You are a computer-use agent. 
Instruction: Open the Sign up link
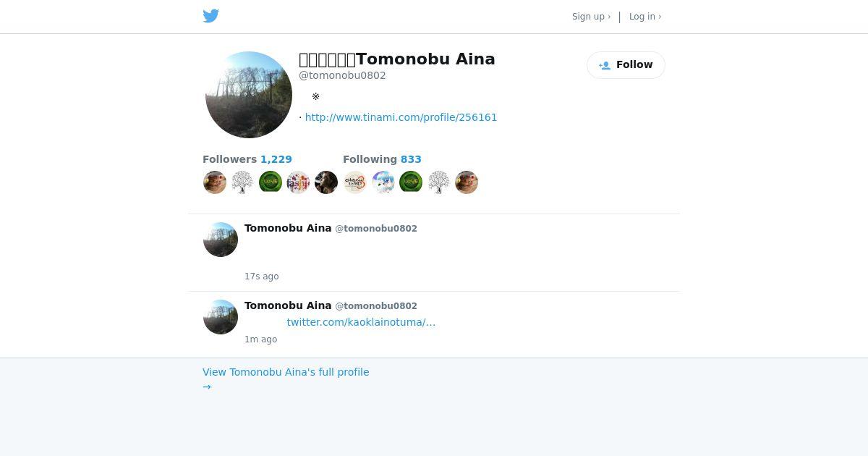591,17
